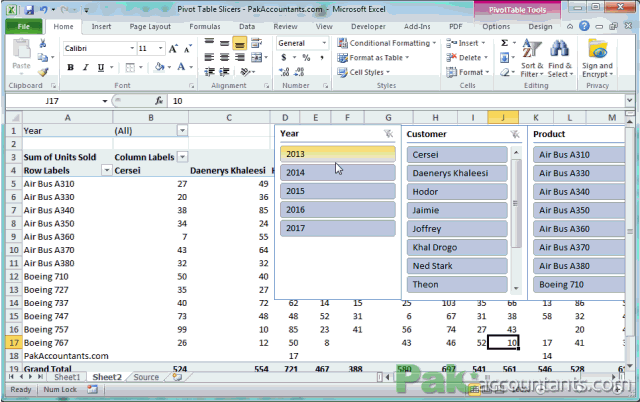Switch to the Page Layout tab
The image size is (640, 402).
(x=150, y=27)
